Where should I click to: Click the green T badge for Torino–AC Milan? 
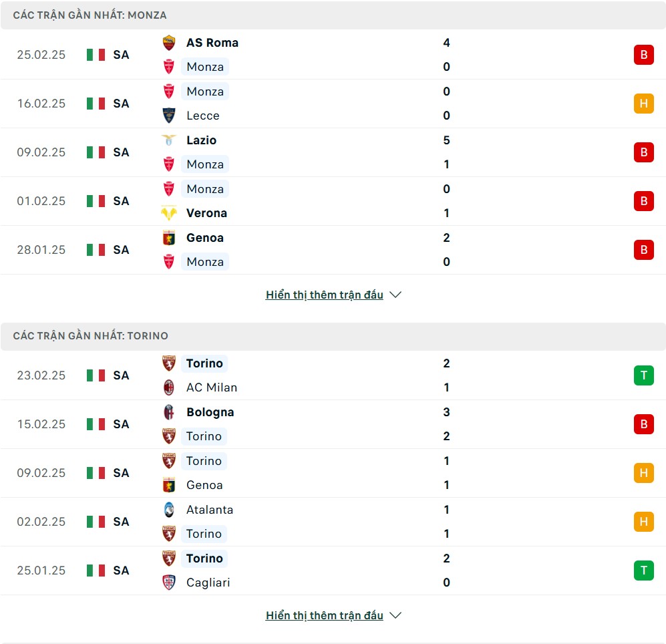[x=643, y=375]
